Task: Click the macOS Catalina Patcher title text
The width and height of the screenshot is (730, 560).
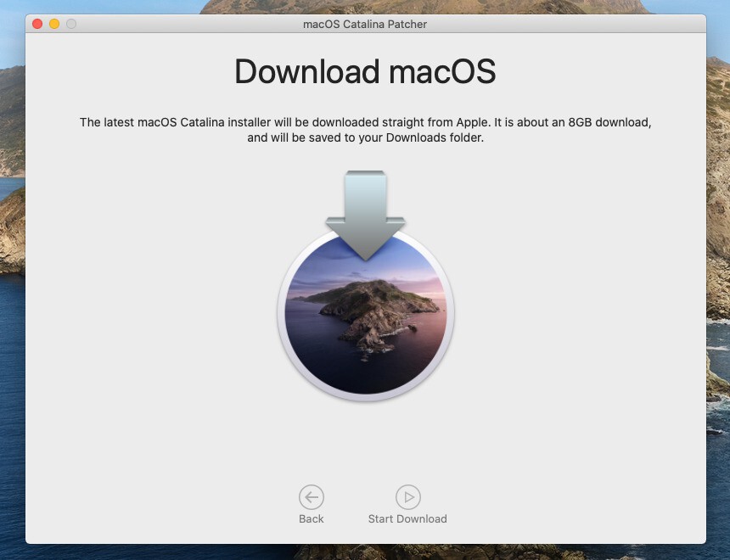Action: (x=365, y=25)
